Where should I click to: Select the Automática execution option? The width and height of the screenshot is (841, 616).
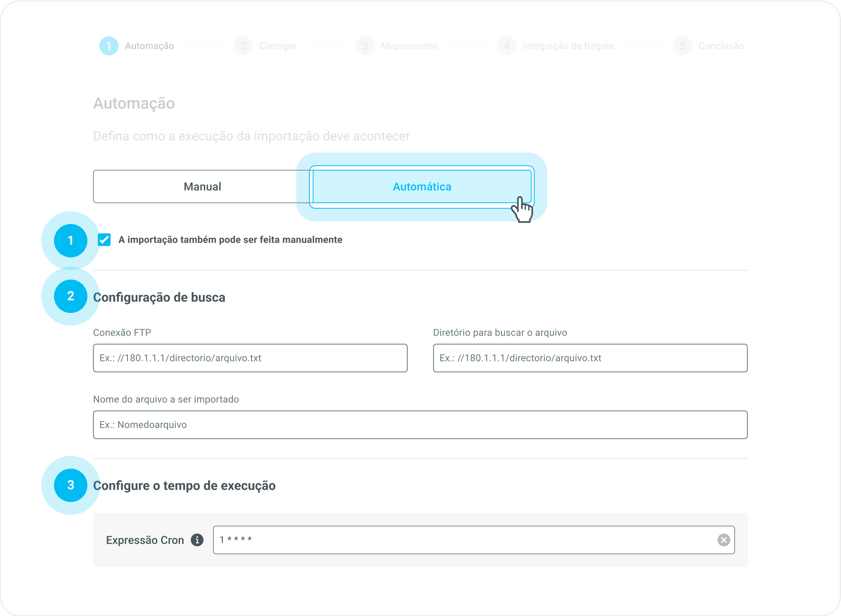[421, 187]
